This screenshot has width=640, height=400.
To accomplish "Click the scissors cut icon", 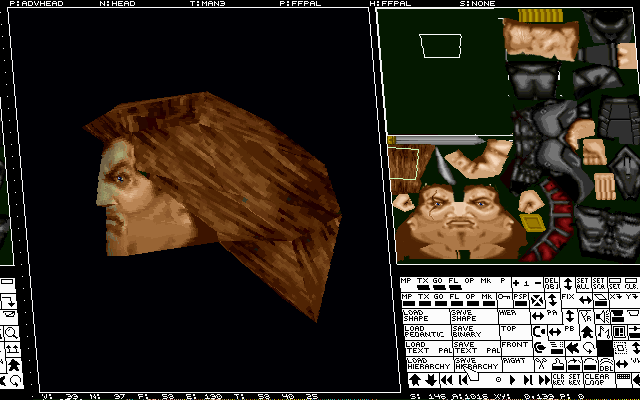I will point(541,364).
